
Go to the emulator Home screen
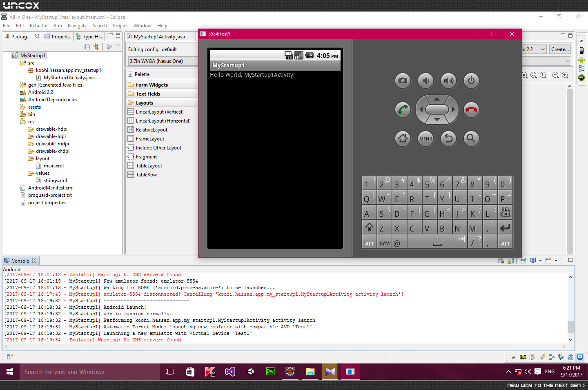pyautogui.click(x=403, y=138)
